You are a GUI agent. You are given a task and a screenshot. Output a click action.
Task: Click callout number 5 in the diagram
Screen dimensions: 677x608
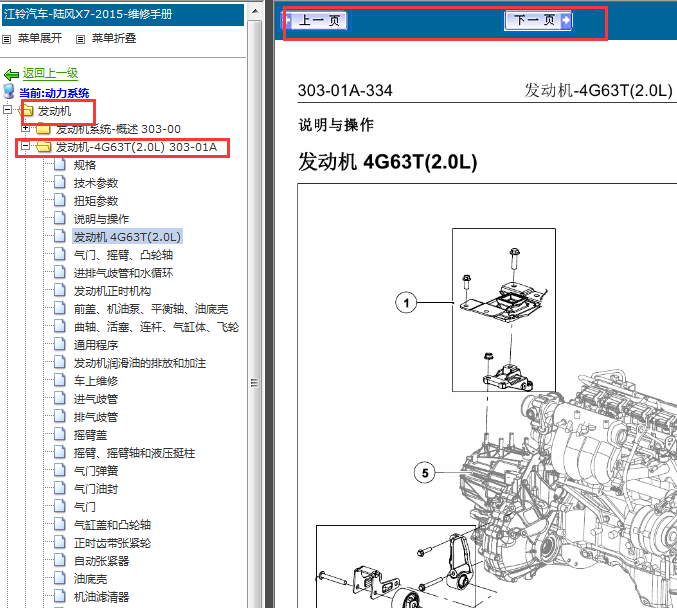(x=425, y=473)
